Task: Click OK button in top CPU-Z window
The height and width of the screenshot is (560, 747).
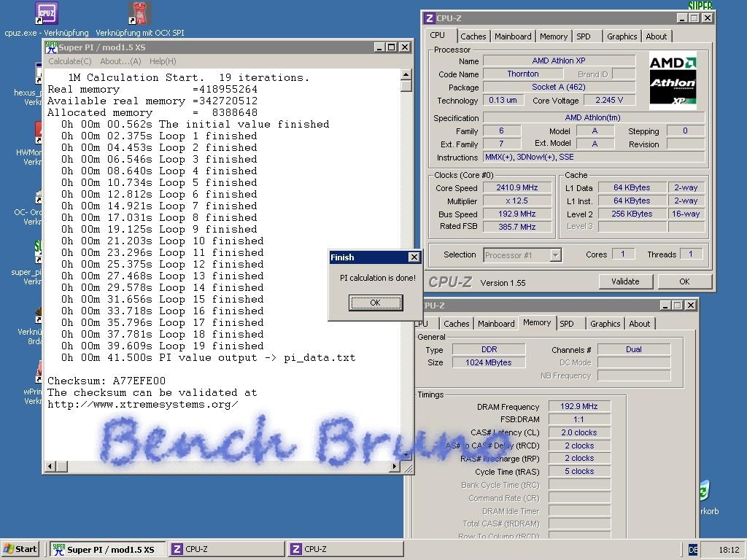Action: pos(684,281)
